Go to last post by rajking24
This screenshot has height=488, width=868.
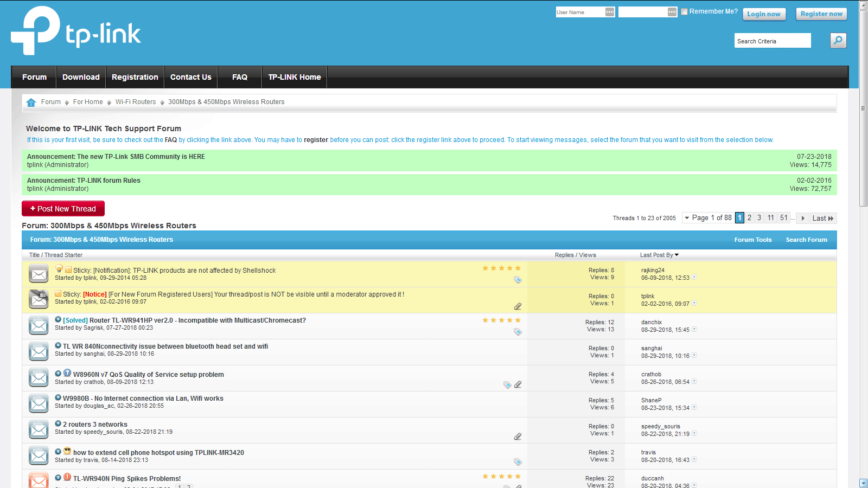(x=694, y=277)
